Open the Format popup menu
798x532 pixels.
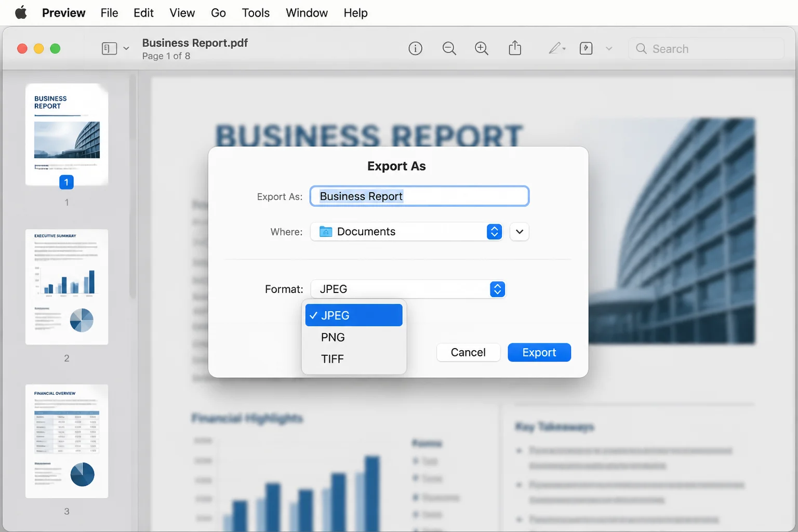(x=408, y=289)
